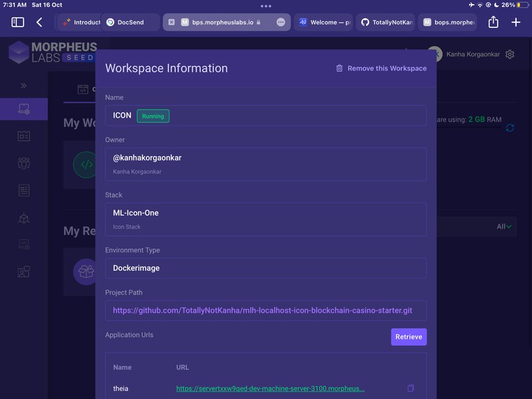532x399 pixels.
Task: Open the All filter dropdown
Action: coord(504,226)
